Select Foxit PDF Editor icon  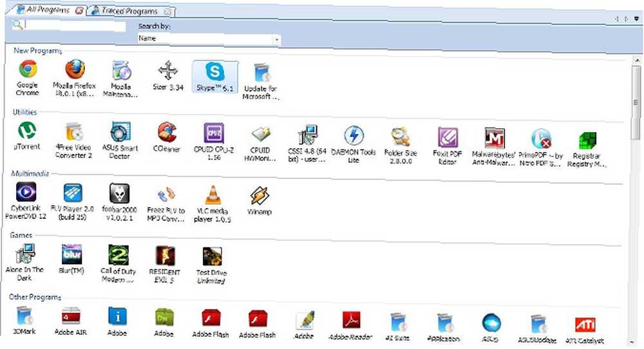click(448, 138)
